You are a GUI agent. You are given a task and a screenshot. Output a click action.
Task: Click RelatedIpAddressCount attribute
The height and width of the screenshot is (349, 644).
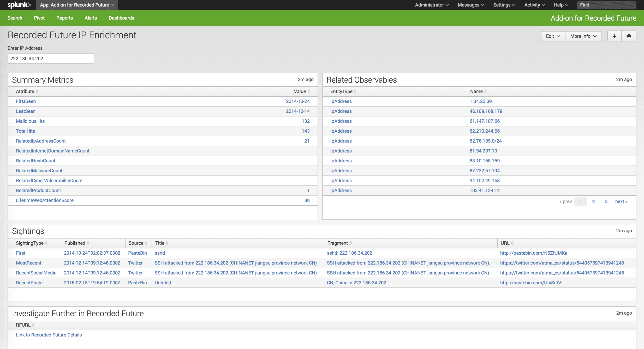(41, 141)
